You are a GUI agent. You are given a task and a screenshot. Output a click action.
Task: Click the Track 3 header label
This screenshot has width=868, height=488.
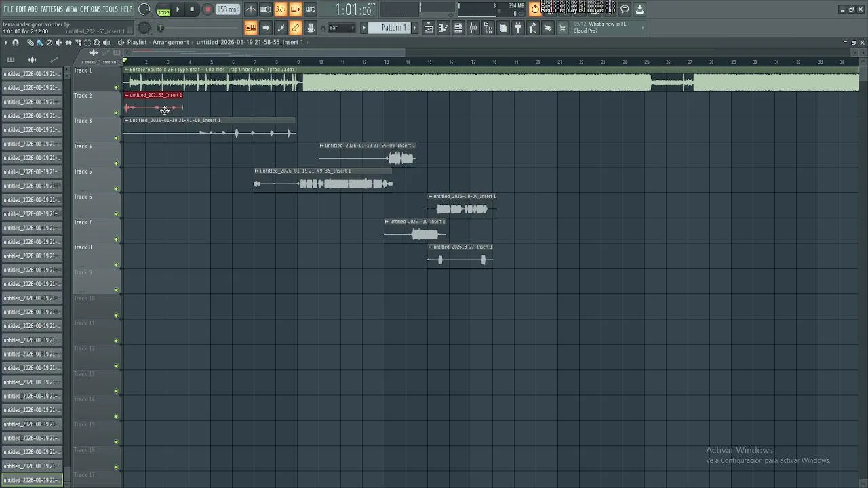coord(83,121)
